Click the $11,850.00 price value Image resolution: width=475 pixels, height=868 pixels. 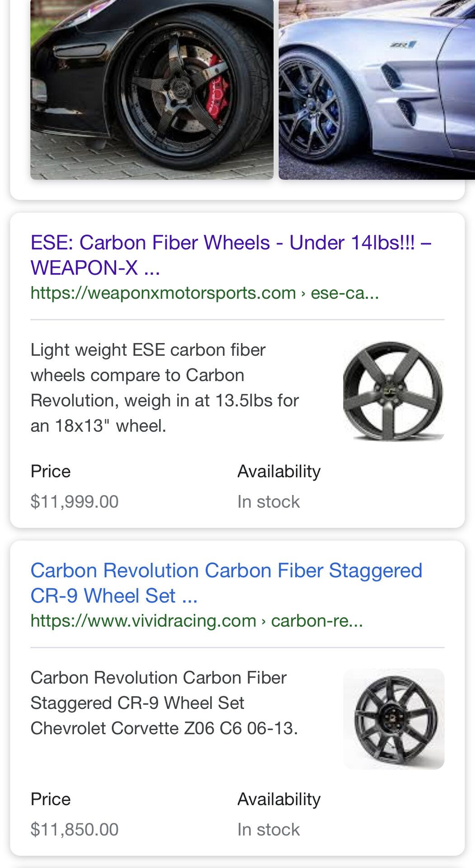[x=75, y=829]
